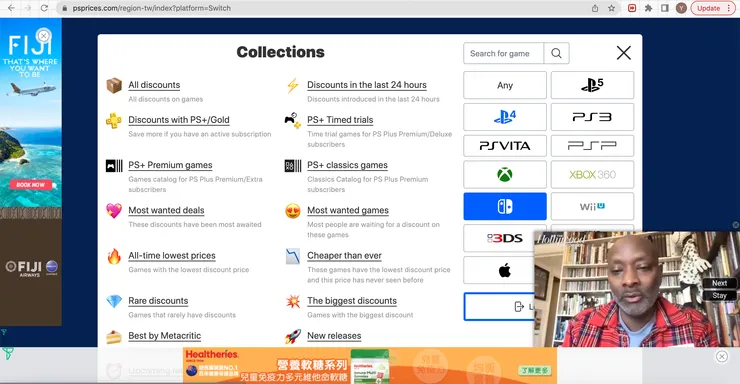Open PS+ Timed trials collection
The height and width of the screenshot is (384, 740).
tap(340, 120)
